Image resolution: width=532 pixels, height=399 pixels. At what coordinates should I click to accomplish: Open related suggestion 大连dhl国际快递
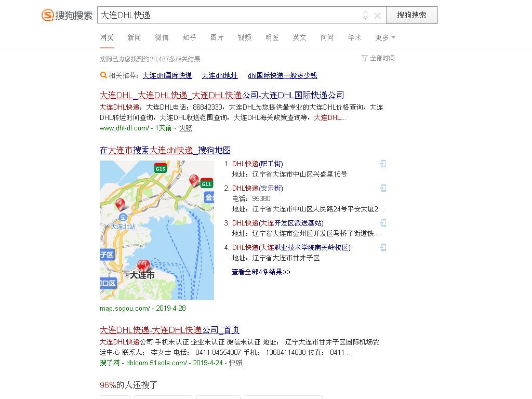click(x=167, y=75)
